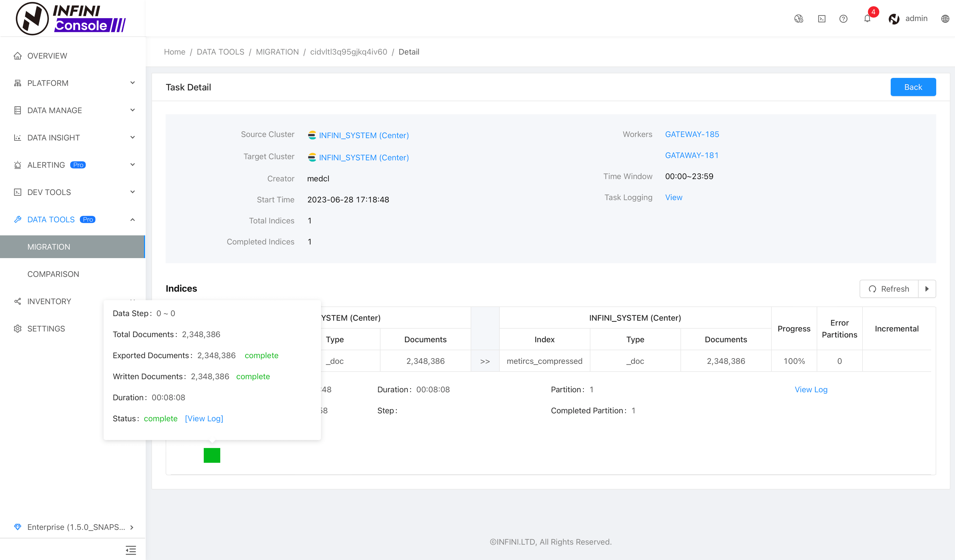Toggle the ALERTING Pro section visibility
This screenshot has height=560, width=955.
point(73,165)
